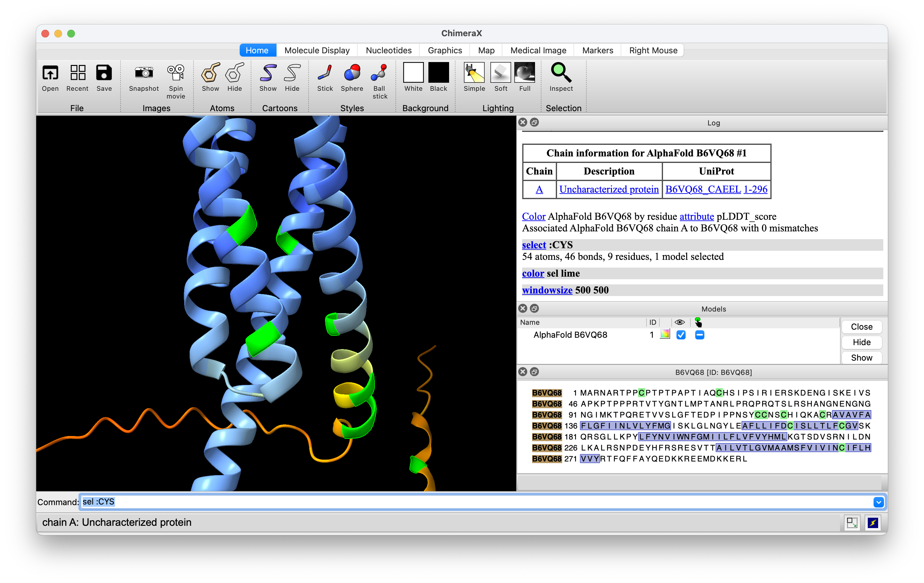
Task: Float the Models panel window
Action: click(534, 309)
